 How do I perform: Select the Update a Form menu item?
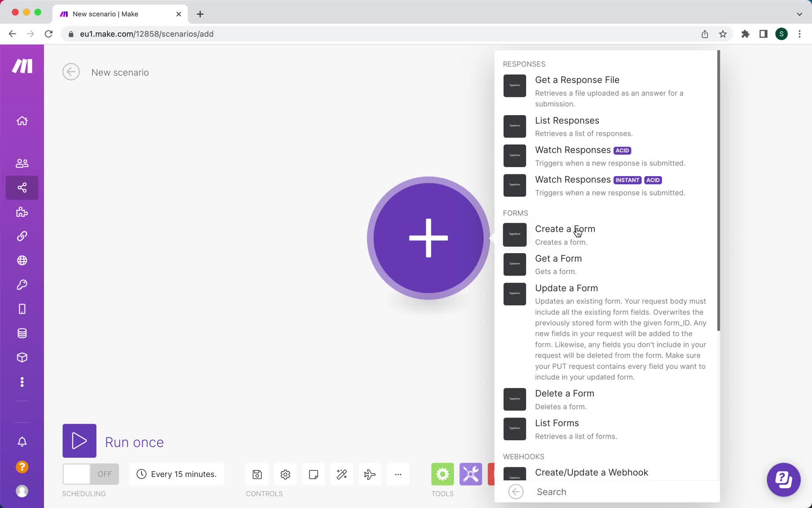click(x=566, y=288)
